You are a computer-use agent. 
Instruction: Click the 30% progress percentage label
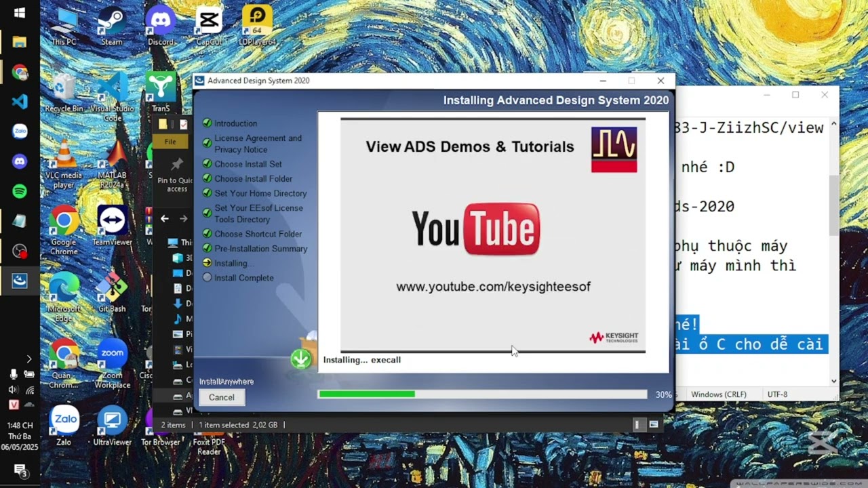click(663, 394)
